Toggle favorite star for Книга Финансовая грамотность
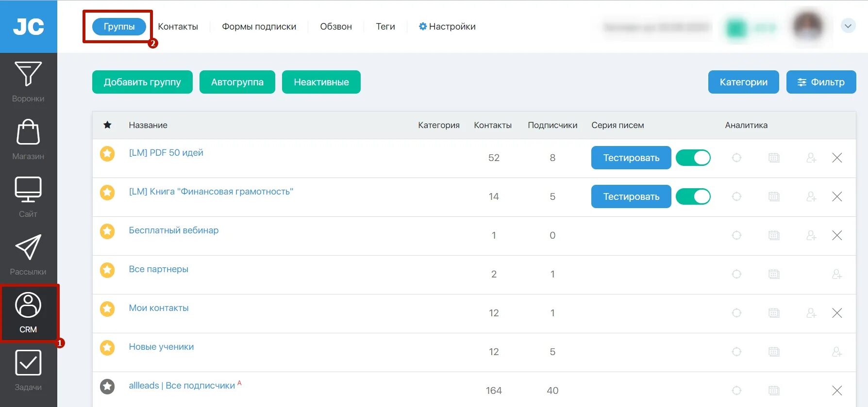 coord(107,193)
